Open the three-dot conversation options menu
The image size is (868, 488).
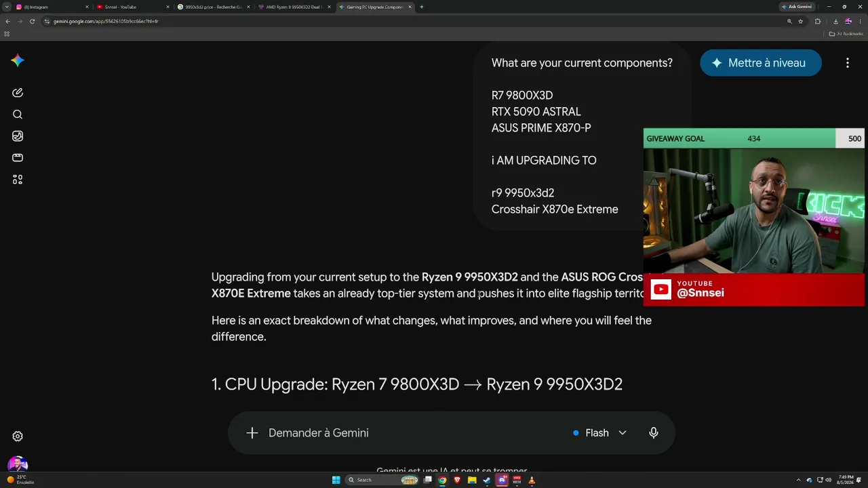pos(848,63)
